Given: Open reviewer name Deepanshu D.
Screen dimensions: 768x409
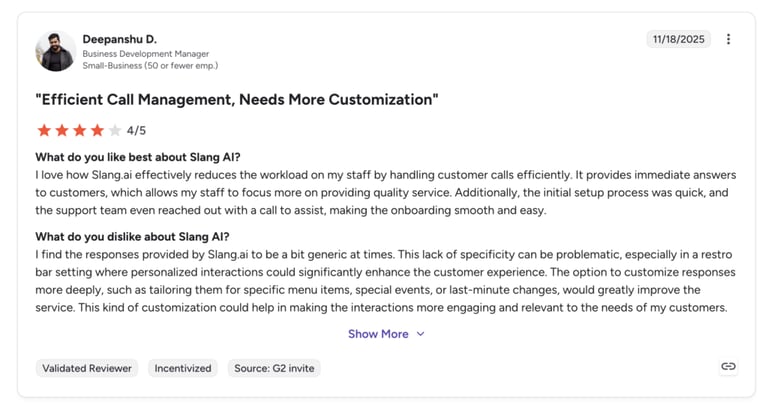Looking at the screenshot, I should click(x=120, y=39).
